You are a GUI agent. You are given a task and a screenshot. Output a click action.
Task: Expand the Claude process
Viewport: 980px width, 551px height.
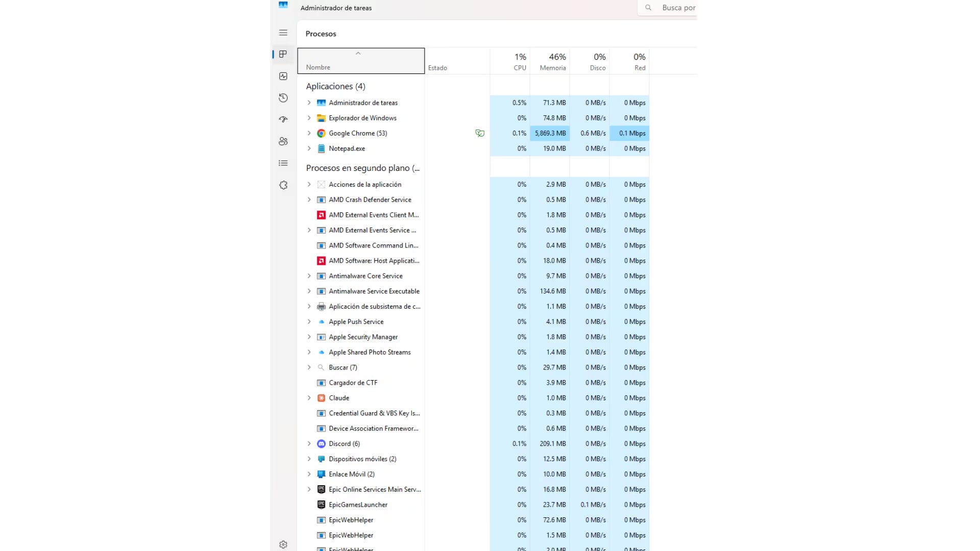click(309, 398)
